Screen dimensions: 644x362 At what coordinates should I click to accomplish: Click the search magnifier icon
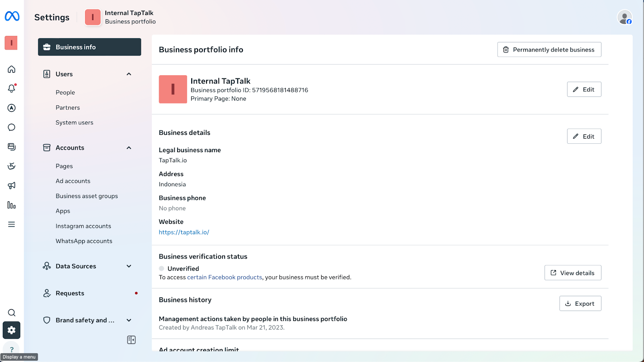tap(12, 312)
